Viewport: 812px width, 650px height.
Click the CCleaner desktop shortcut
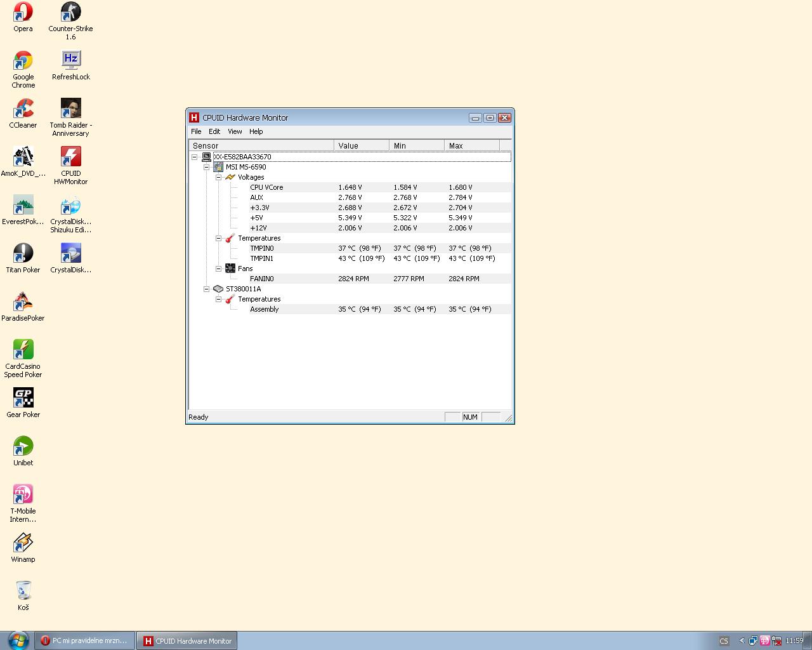point(23,114)
